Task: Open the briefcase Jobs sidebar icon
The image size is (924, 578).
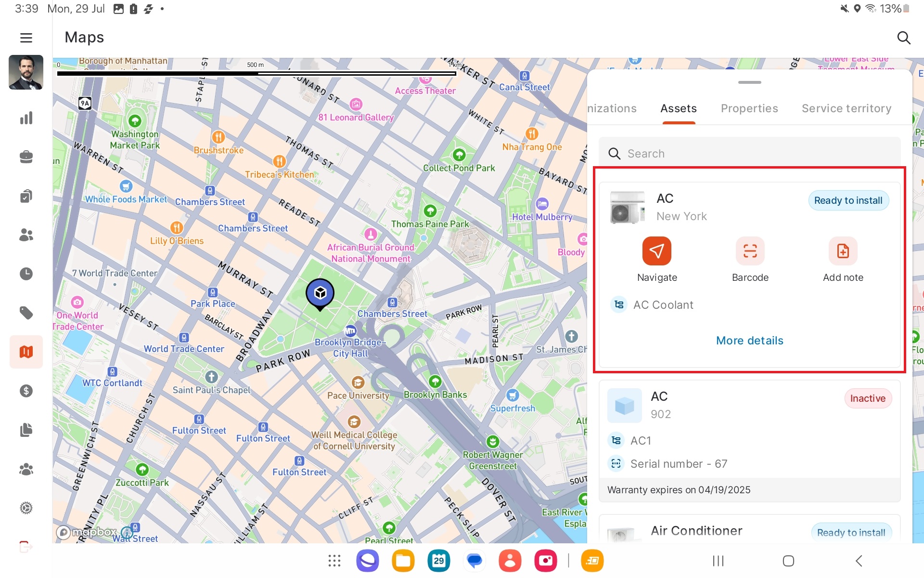Action: coord(26,157)
